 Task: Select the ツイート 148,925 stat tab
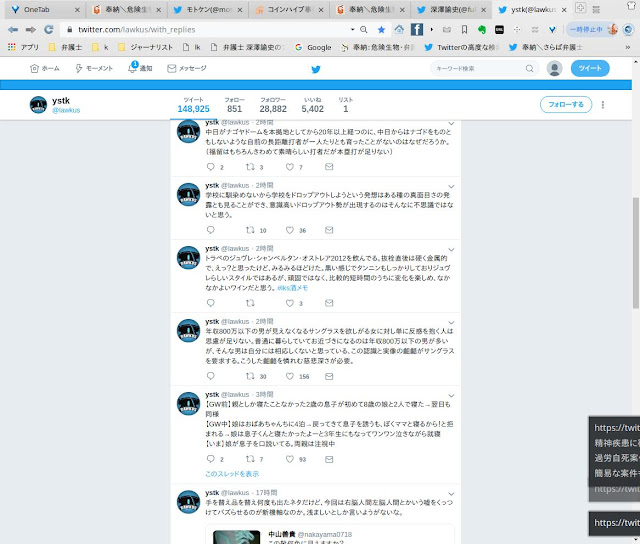(x=193, y=105)
